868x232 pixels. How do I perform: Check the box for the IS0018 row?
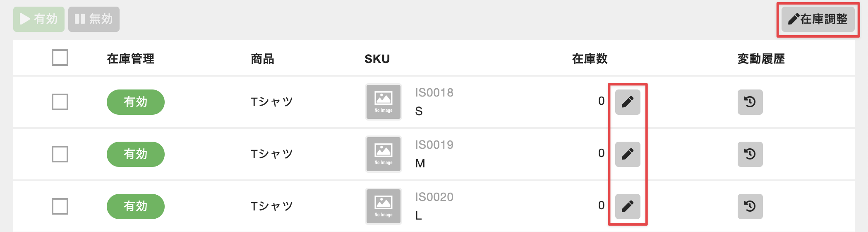click(60, 102)
